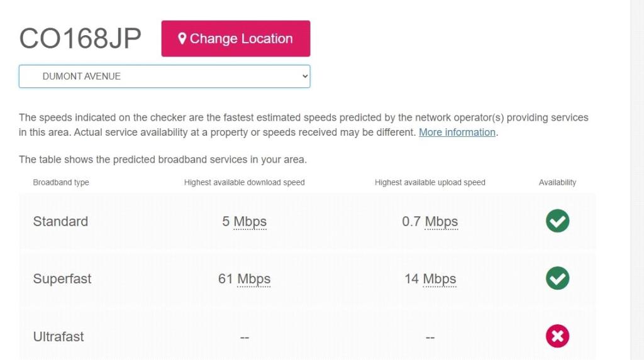Click the 14 Mbps Superfast upload speed
The width and height of the screenshot is (644, 360).
click(x=430, y=279)
